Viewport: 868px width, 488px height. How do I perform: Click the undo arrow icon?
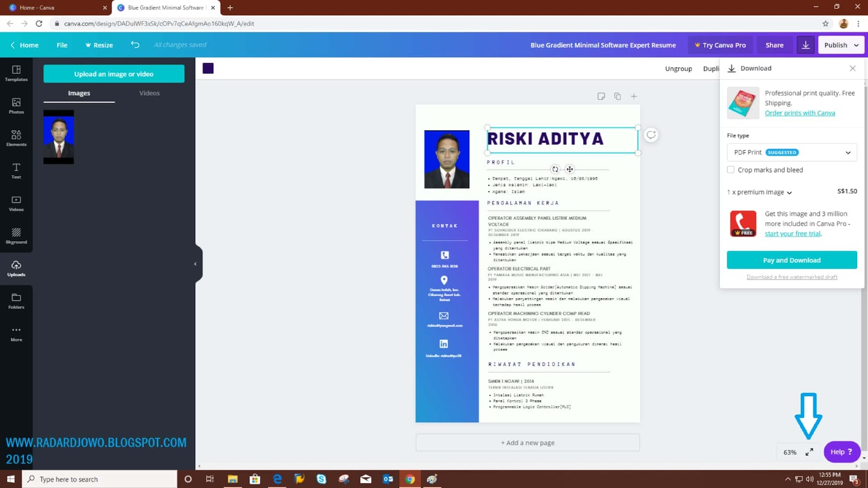tap(135, 45)
